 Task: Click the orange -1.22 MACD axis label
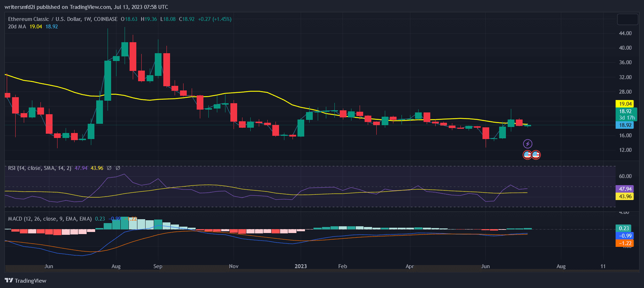[x=625, y=243]
